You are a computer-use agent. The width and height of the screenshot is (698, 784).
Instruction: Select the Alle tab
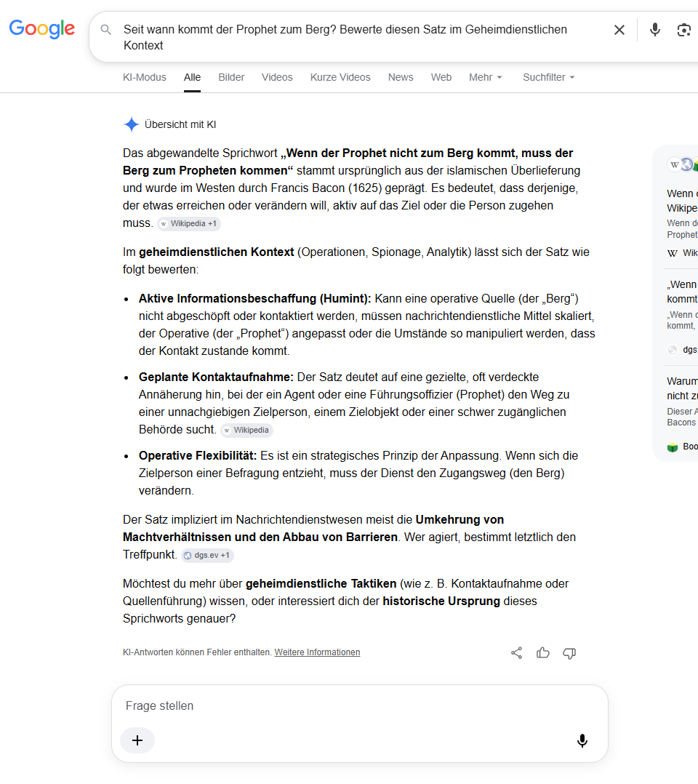pos(192,78)
